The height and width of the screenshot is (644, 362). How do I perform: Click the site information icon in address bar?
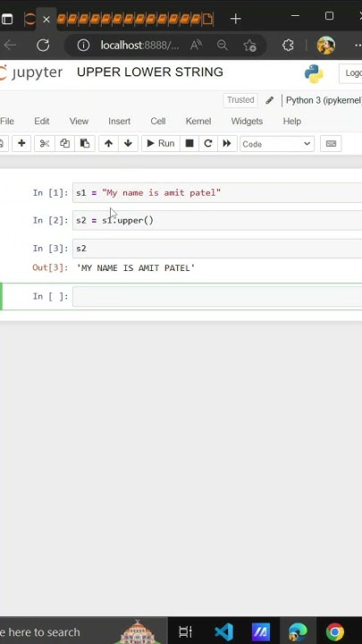[83, 46]
